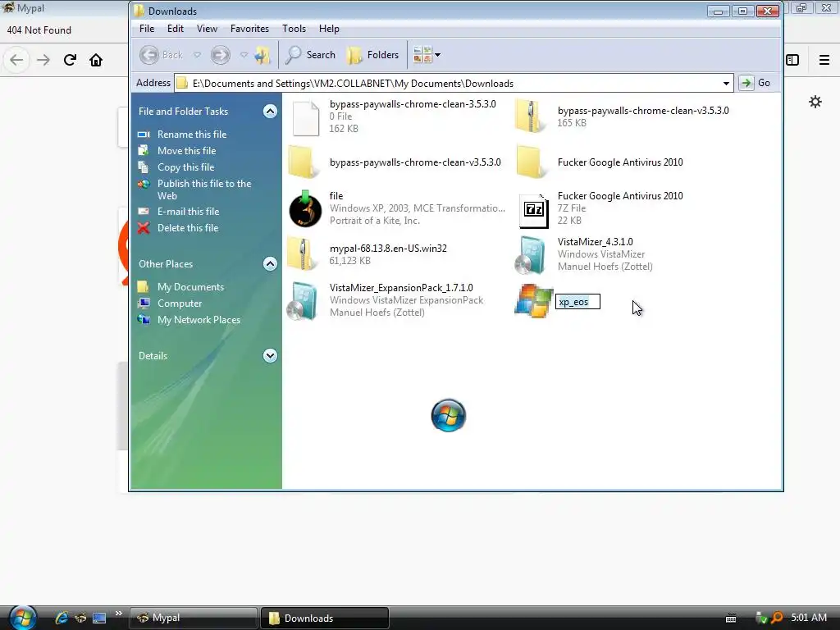Go to My Network Places
Screen dimensions: 840x630
(x=199, y=320)
